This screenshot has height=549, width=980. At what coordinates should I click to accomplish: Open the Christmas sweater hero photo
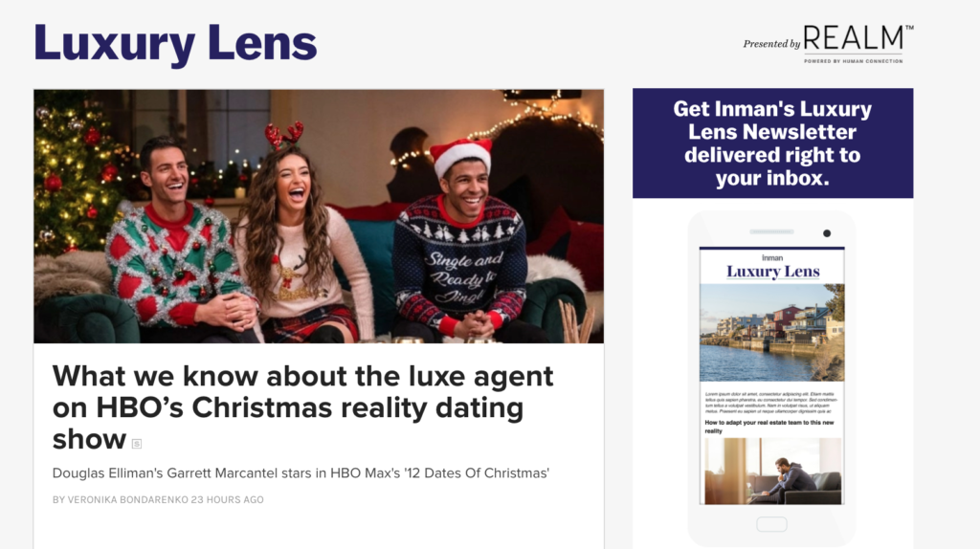coord(319,216)
